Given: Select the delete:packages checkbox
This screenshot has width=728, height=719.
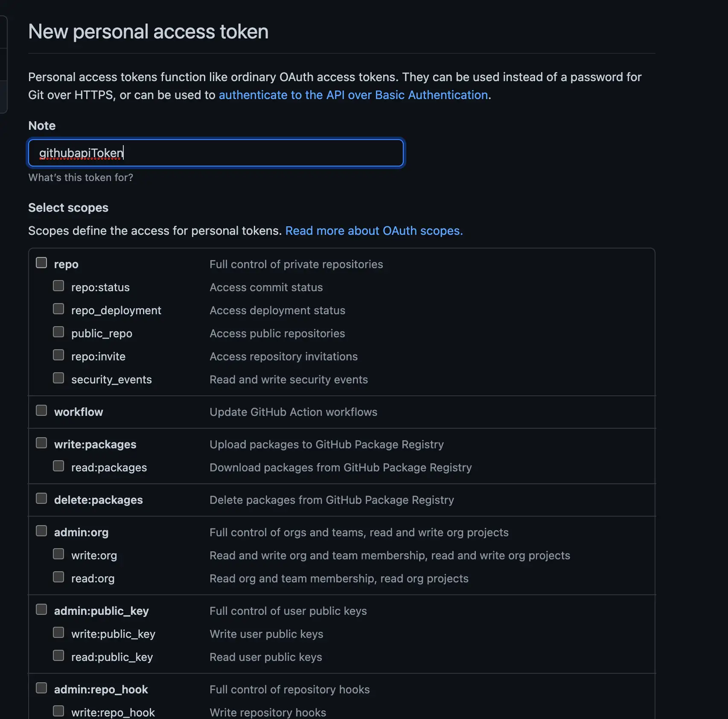Looking at the screenshot, I should click(41, 498).
